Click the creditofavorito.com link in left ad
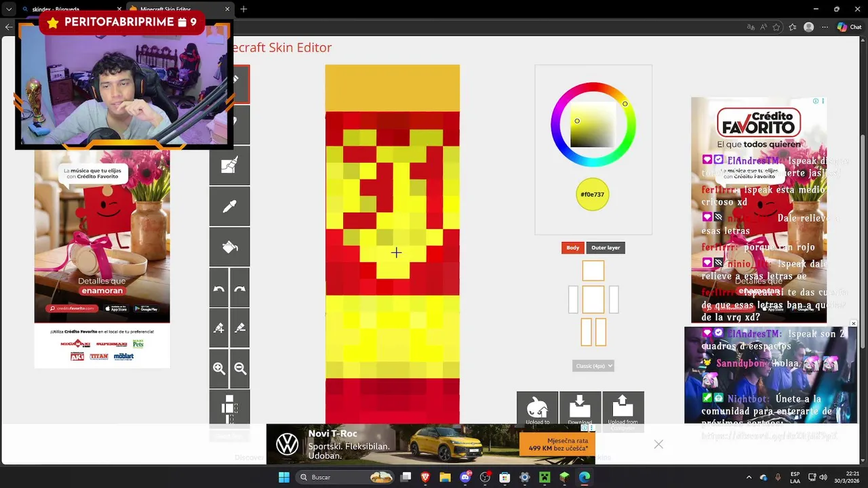 pyautogui.click(x=72, y=308)
